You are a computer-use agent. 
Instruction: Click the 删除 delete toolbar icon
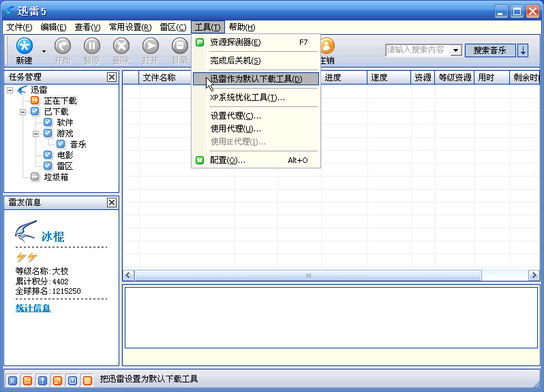[x=121, y=46]
